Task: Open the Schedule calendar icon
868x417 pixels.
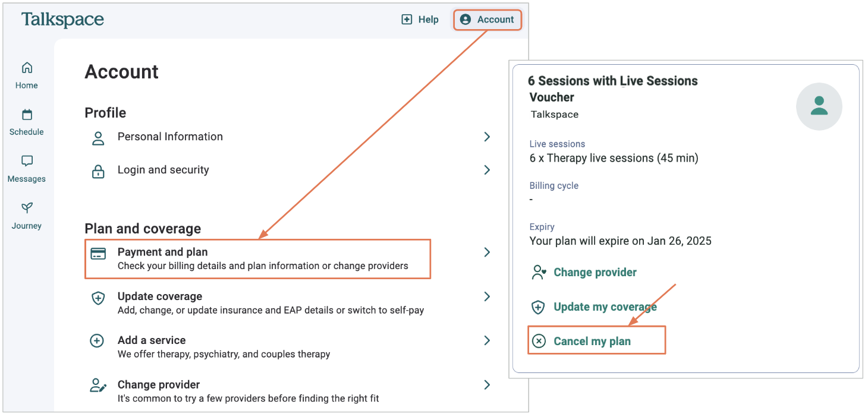Action: pos(27,114)
